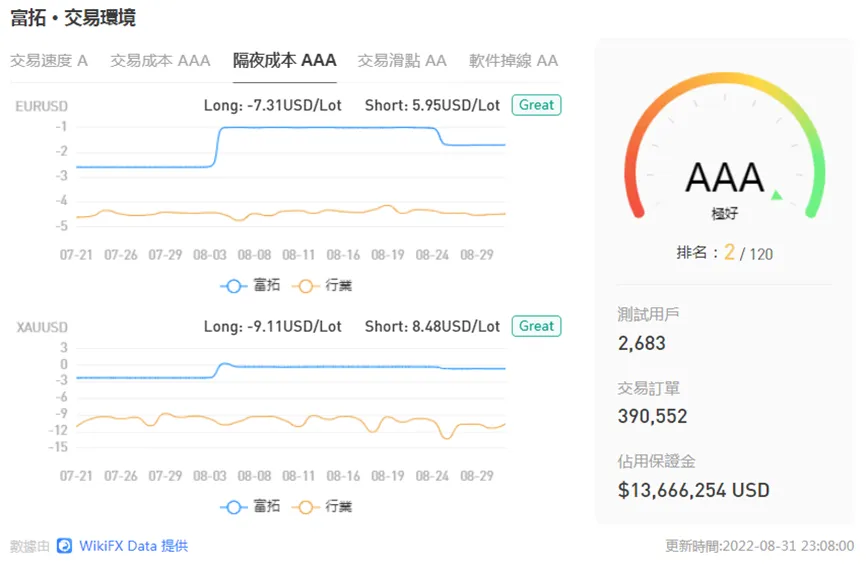Screen dimensions: 866x569
Task: Click the $13,666,254 USD margin value
Action: (694, 490)
